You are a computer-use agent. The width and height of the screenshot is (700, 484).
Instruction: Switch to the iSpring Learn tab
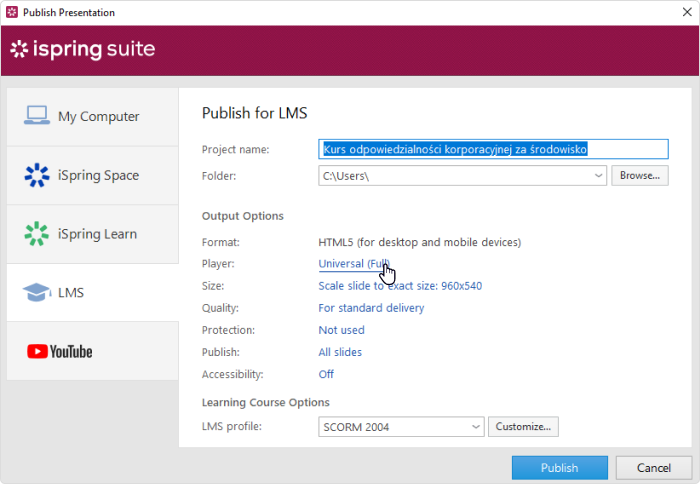coord(93,234)
